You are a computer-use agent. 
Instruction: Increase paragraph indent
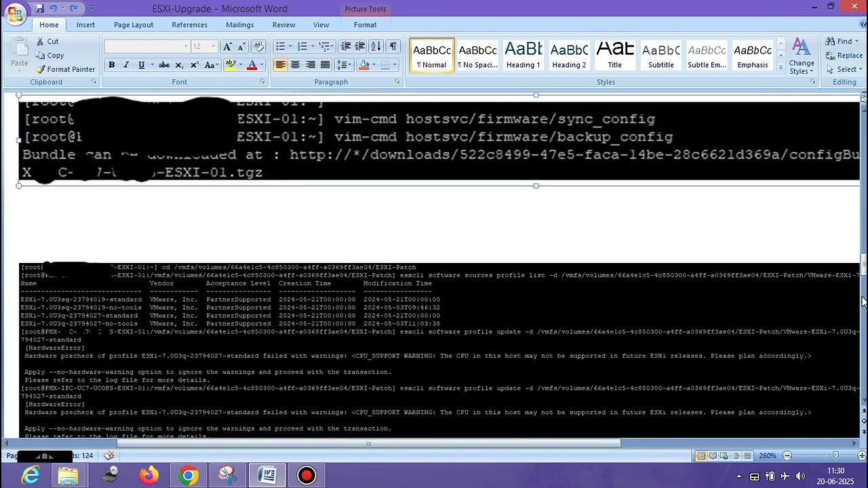tap(360, 46)
